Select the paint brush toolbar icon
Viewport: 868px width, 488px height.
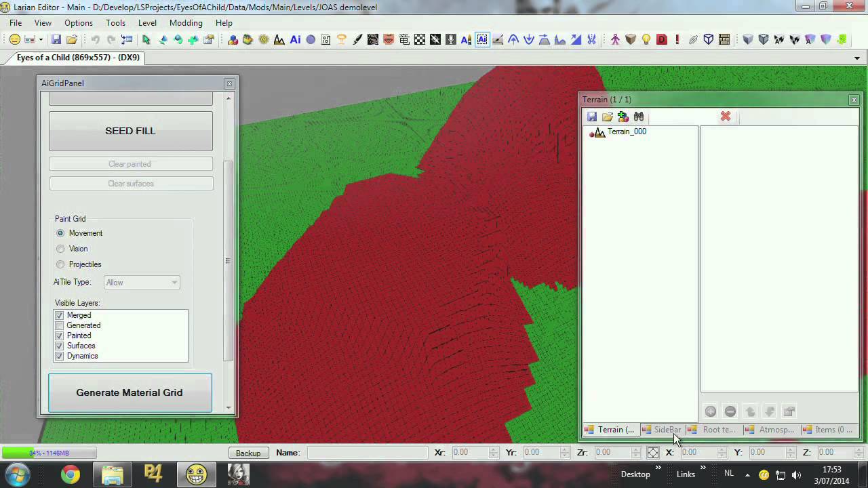pos(357,40)
